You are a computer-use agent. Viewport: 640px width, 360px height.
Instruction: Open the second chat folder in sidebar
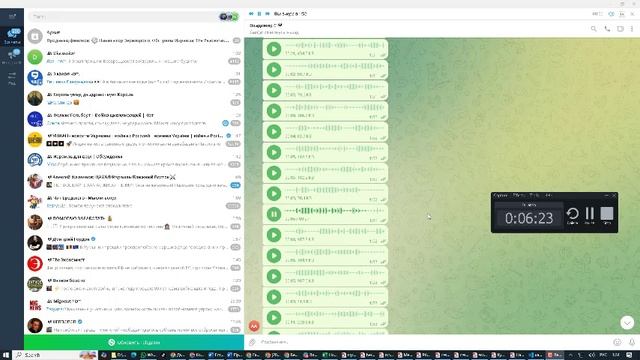tap(12, 57)
